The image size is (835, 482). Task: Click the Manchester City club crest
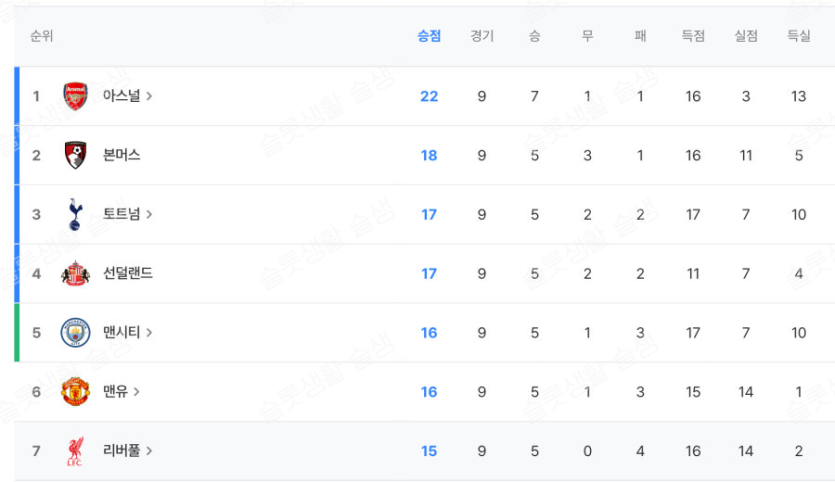point(75,332)
